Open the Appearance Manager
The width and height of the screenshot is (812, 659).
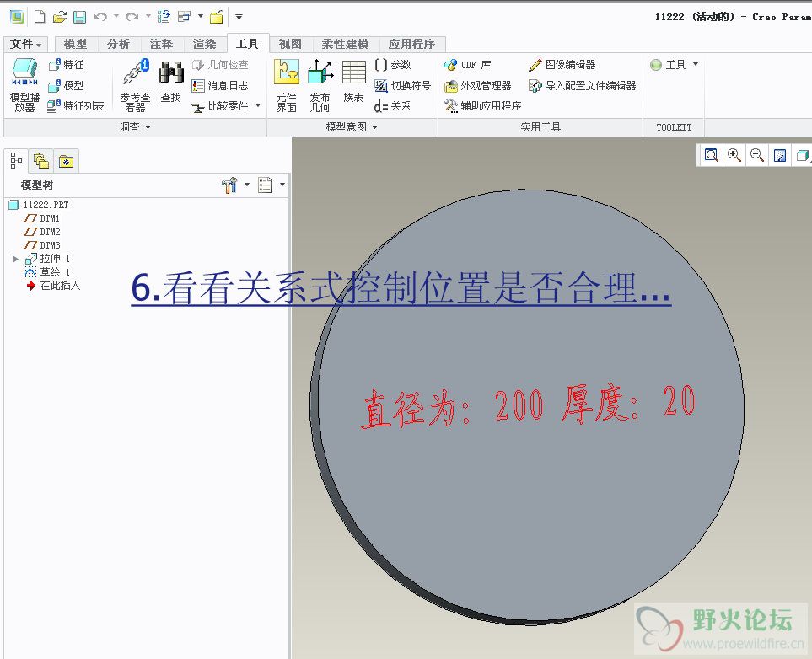pyautogui.click(x=477, y=85)
